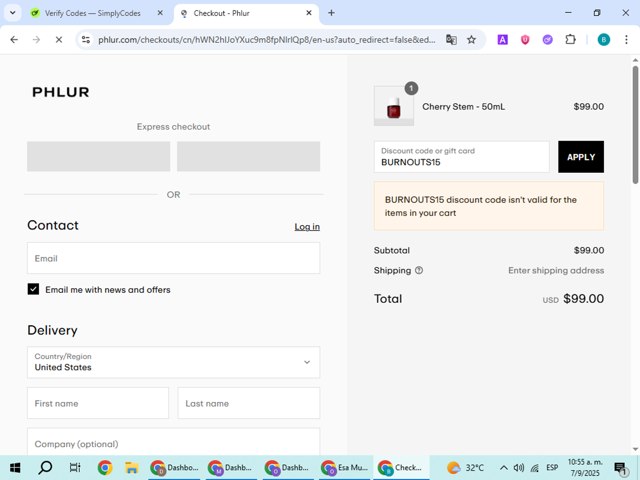The width and height of the screenshot is (640, 480).
Task: Click the network Wi-Fi tray icon
Action: pyautogui.click(x=535, y=468)
